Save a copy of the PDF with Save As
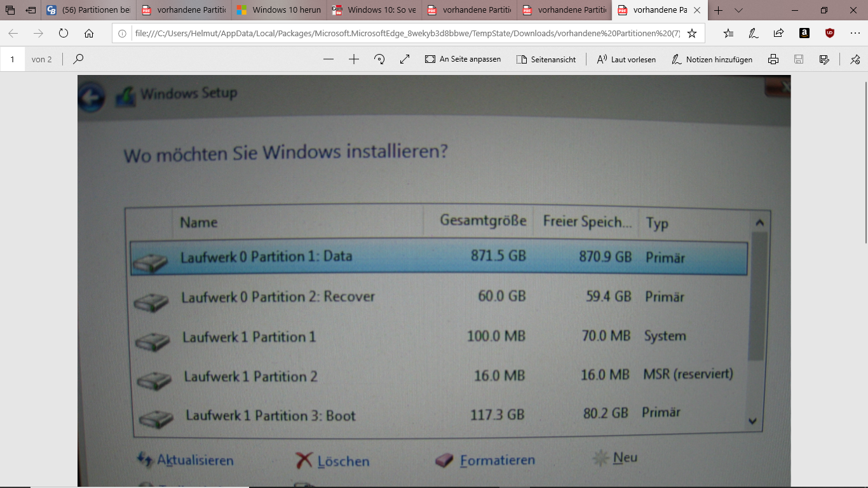 [824, 59]
